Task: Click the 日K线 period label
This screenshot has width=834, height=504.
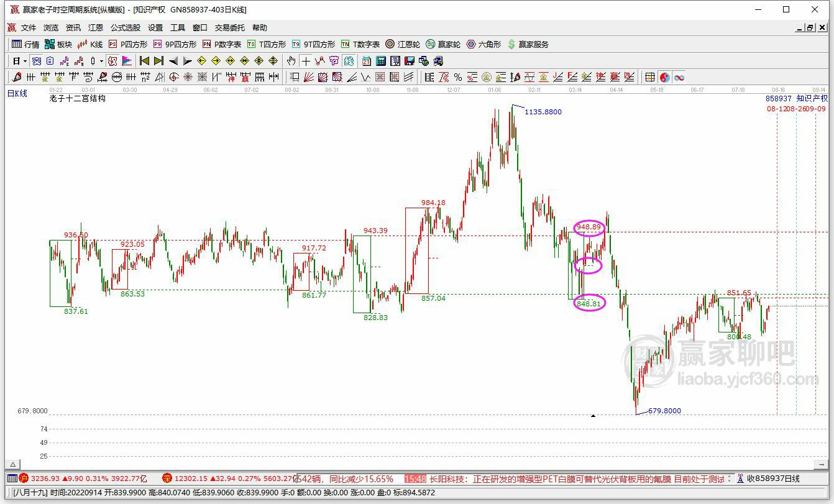Action: point(17,93)
